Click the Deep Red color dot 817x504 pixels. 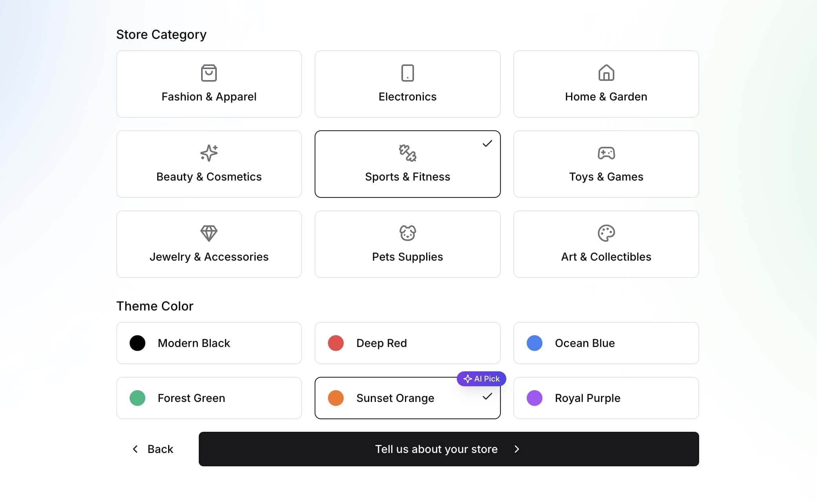(336, 343)
